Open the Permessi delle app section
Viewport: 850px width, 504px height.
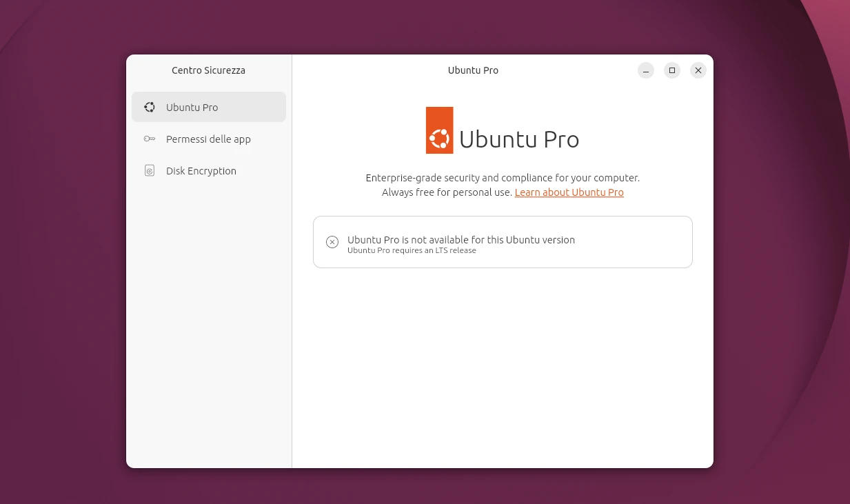pos(208,139)
